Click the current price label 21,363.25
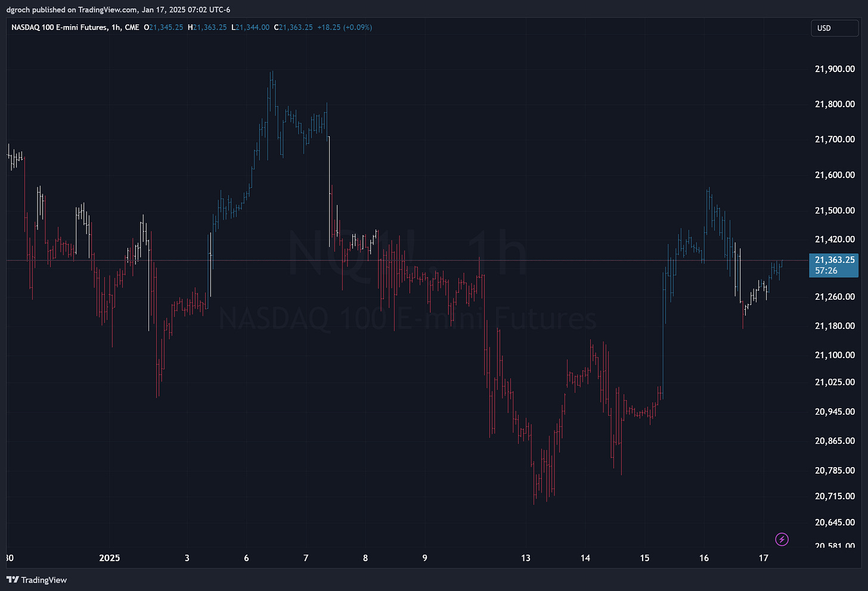 tap(835, 260)
